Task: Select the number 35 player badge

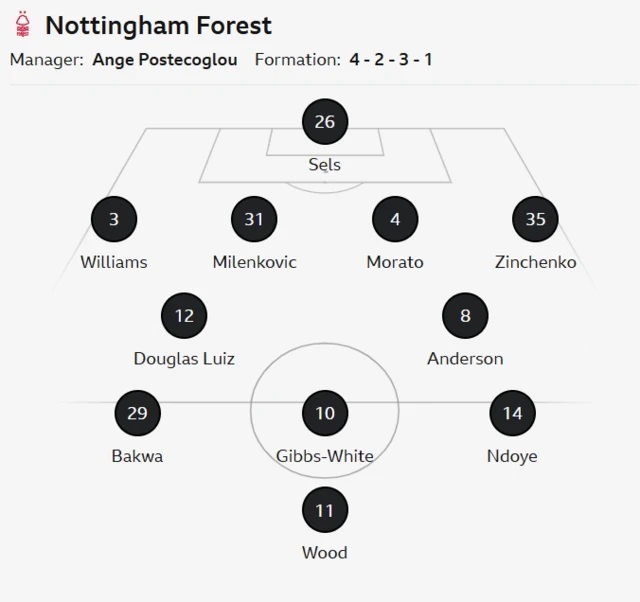Action: 535,219
